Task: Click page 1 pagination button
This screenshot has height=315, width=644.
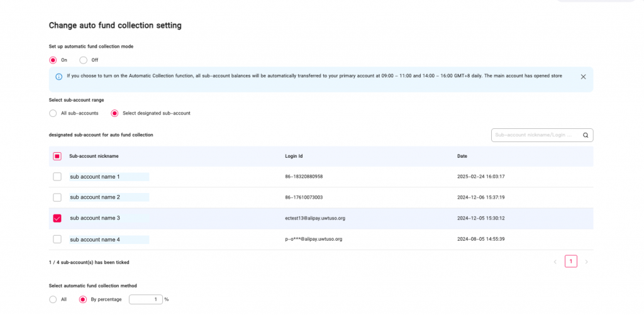Action: [571, 261]
